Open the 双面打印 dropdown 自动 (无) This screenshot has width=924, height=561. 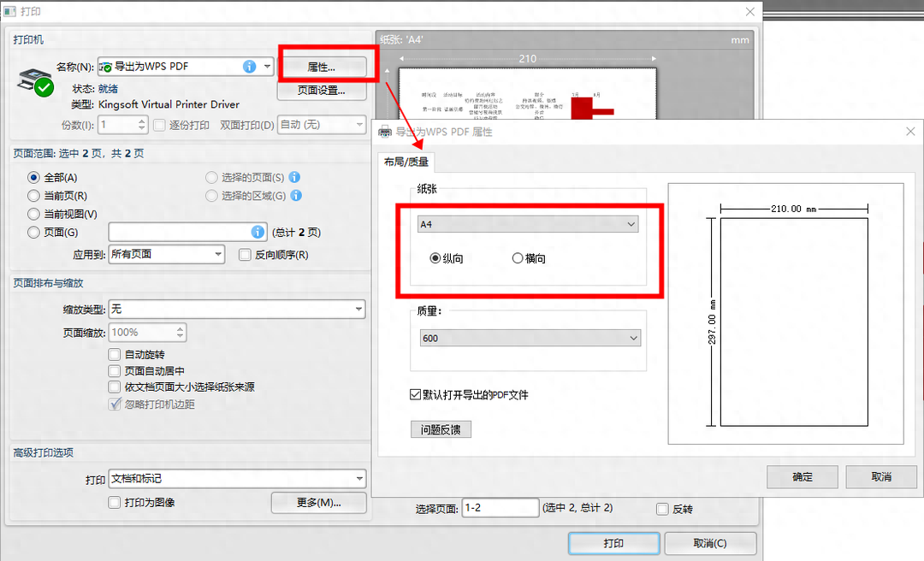click(322, 125)
